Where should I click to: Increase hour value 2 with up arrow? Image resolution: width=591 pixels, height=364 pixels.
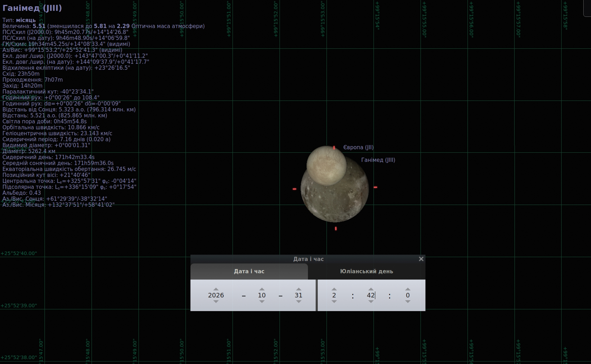[334, 289]
